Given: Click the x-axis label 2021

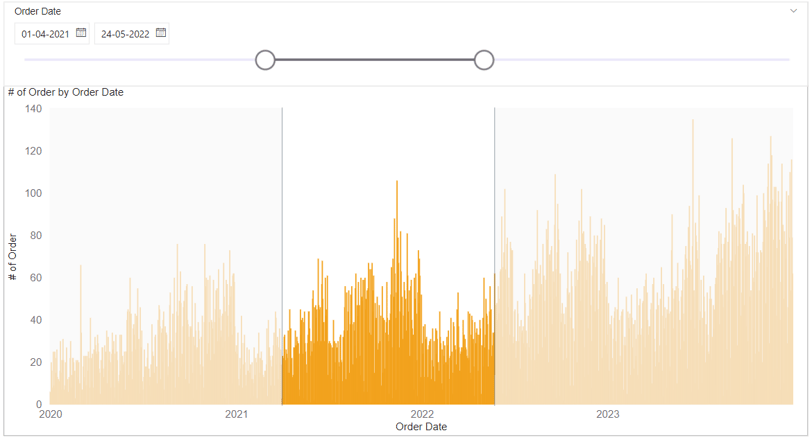Looking at the screenshot, I should 236,414.
